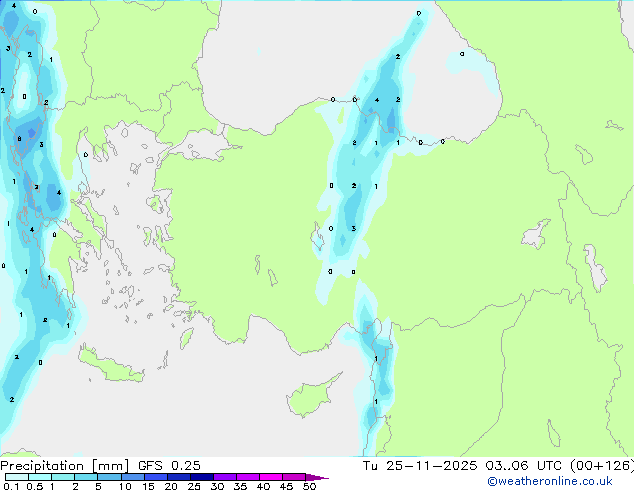Pick the 15–20 mm legend color swatch

click(155, 477)
